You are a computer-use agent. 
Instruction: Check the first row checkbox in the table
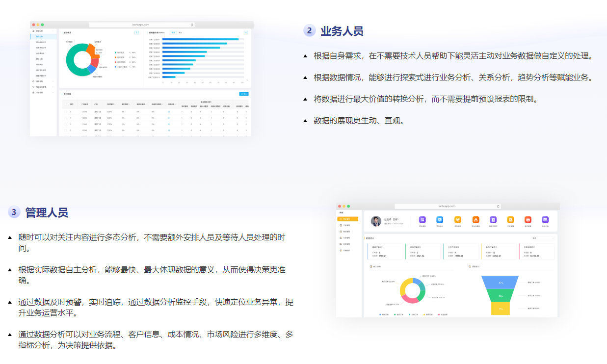click(x=65, y=112)
